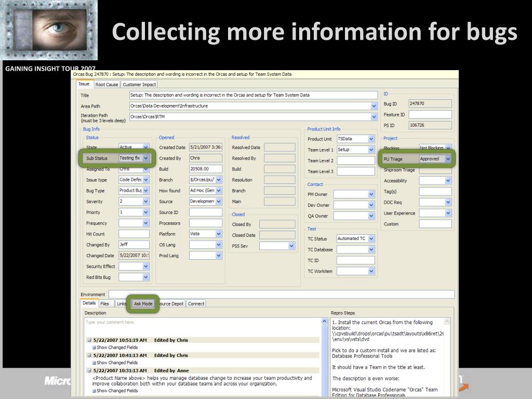This screenshot has height=399, width=532.
Task: Show changed fields under Anne's entry
Action: tap(115, 391)
